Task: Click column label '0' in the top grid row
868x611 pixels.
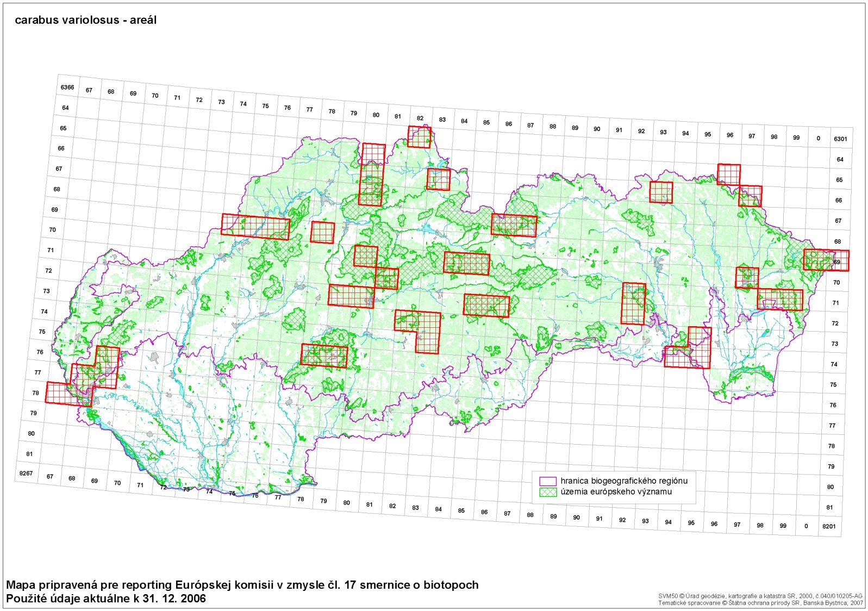Action: coord(818,139)
